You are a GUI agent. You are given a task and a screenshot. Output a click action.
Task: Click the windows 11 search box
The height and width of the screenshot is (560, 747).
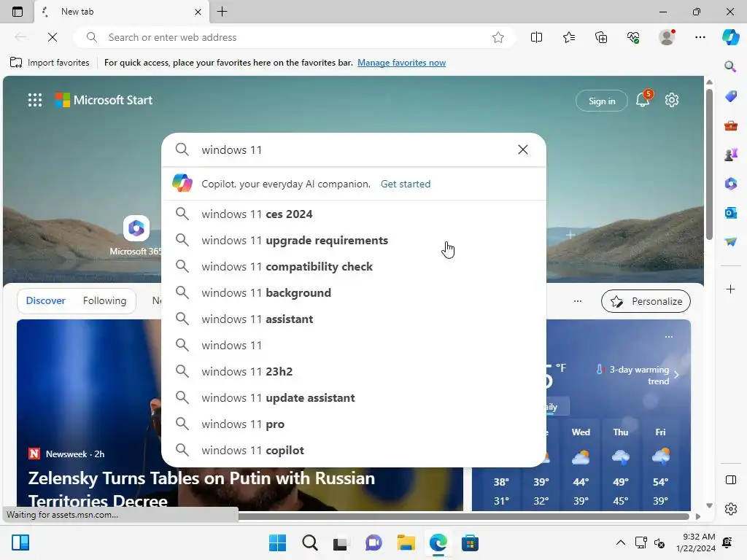(x=354, y=149)
